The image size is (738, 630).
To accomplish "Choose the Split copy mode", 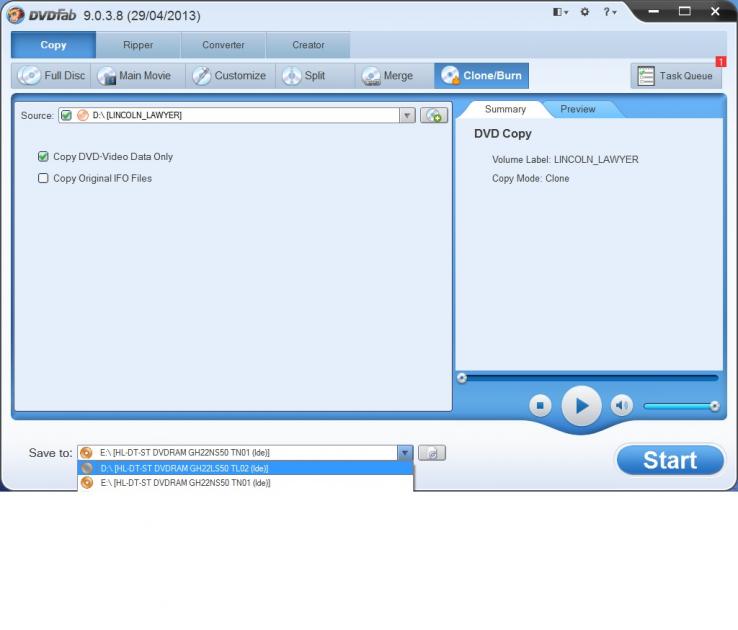I will (x=314, y=75).
